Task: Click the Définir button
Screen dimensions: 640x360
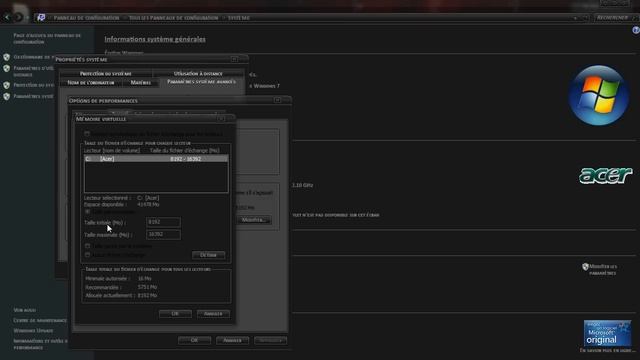Action: click(208, 255)
